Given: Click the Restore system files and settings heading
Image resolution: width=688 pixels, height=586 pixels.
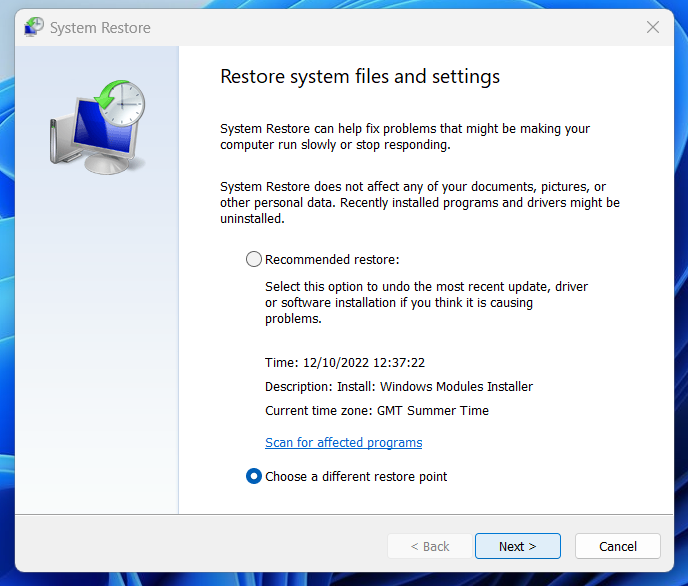Looking at the screenshot, I should (x=360, y=77).
